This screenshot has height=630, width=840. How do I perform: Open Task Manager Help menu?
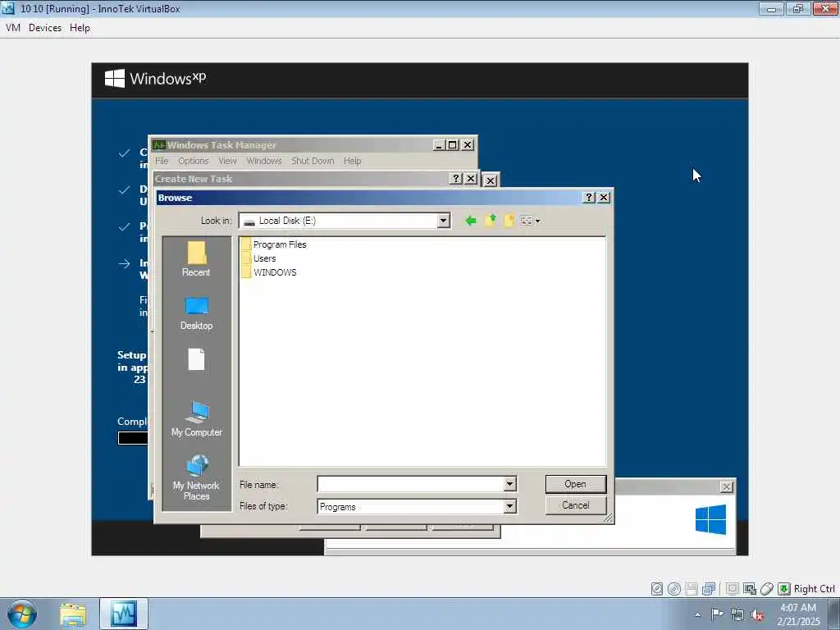353,161
